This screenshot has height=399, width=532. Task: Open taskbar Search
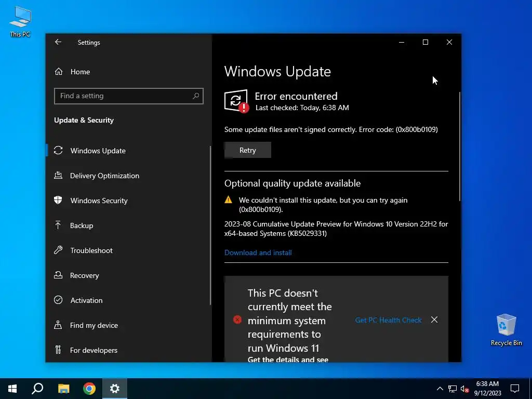tap(37, 389)
